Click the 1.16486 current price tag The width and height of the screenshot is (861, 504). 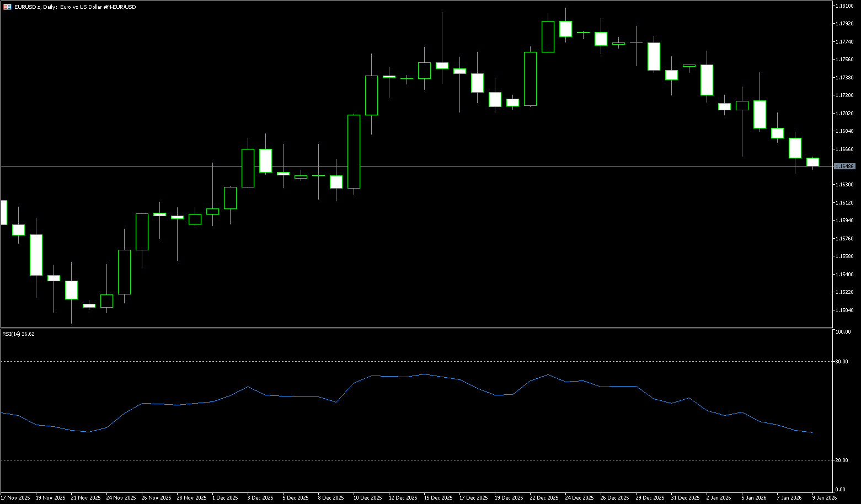click(844, 166)
